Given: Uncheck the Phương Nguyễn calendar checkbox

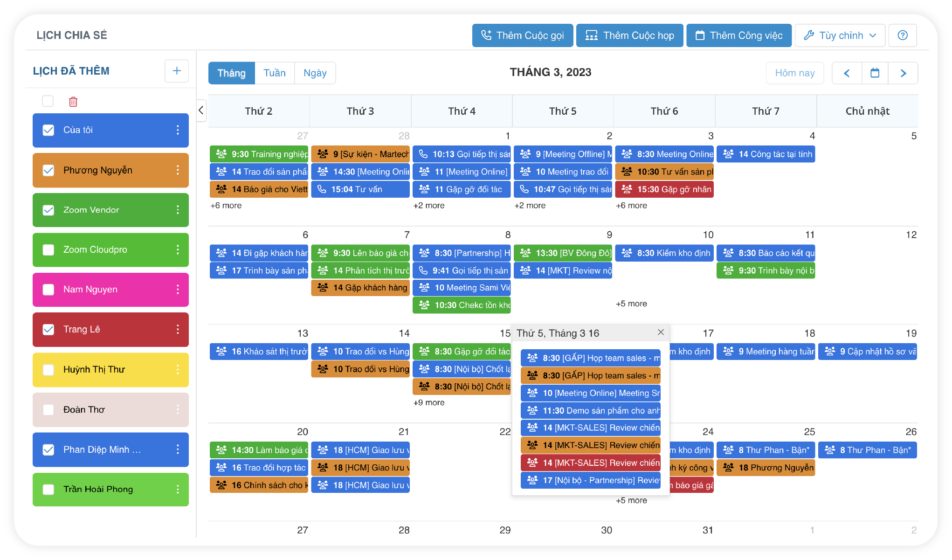Looking at the screenshot, I should [48, 170].
